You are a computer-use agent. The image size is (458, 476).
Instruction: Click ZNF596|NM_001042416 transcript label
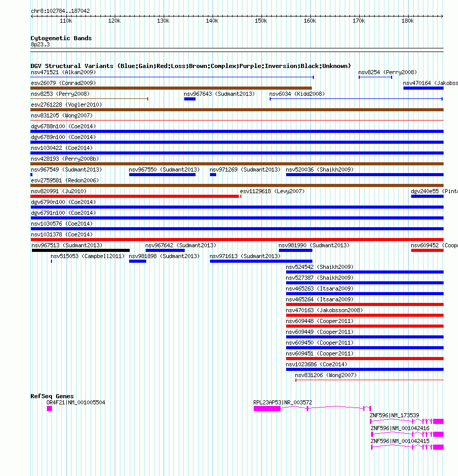[400, 428]
